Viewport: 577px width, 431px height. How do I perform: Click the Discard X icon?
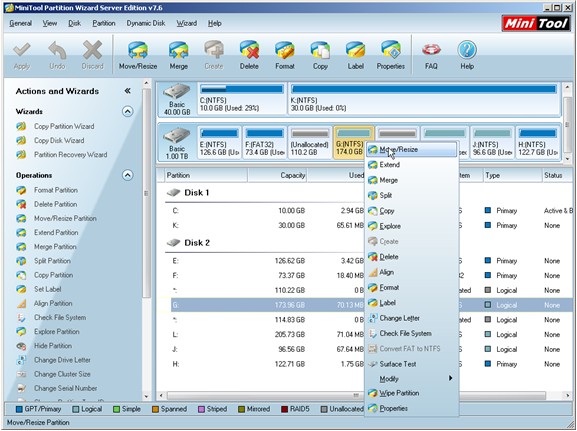(x=92, y=50)
